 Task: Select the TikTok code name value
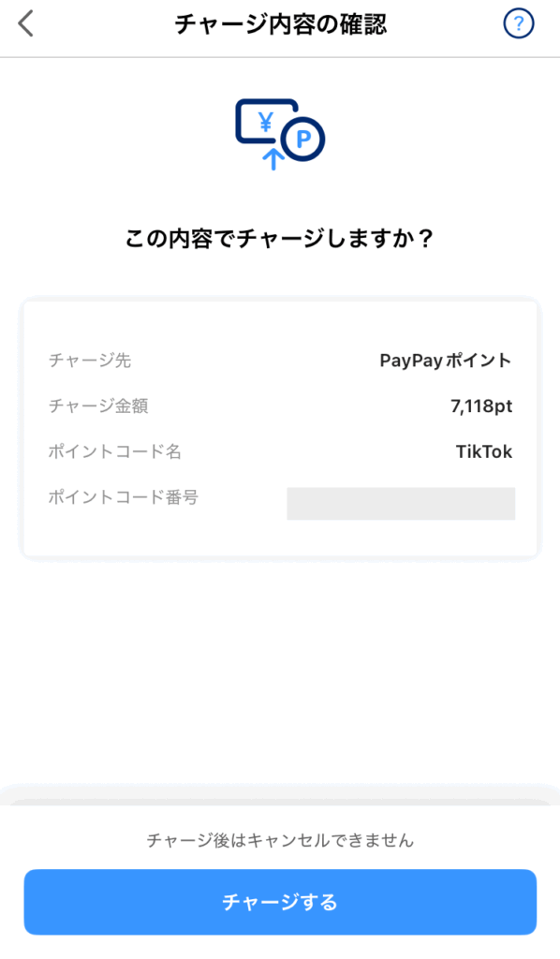(483, 452)
